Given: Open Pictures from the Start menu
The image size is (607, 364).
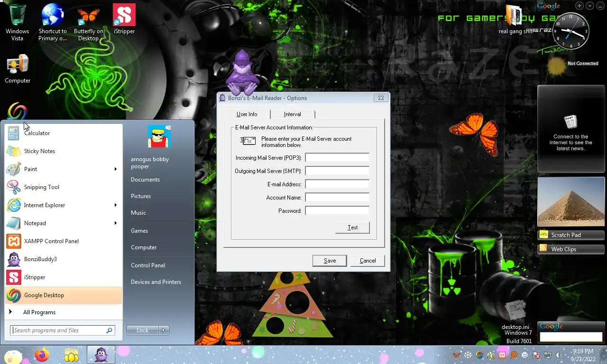Looking at the screenshot, I should coord(141,196).
